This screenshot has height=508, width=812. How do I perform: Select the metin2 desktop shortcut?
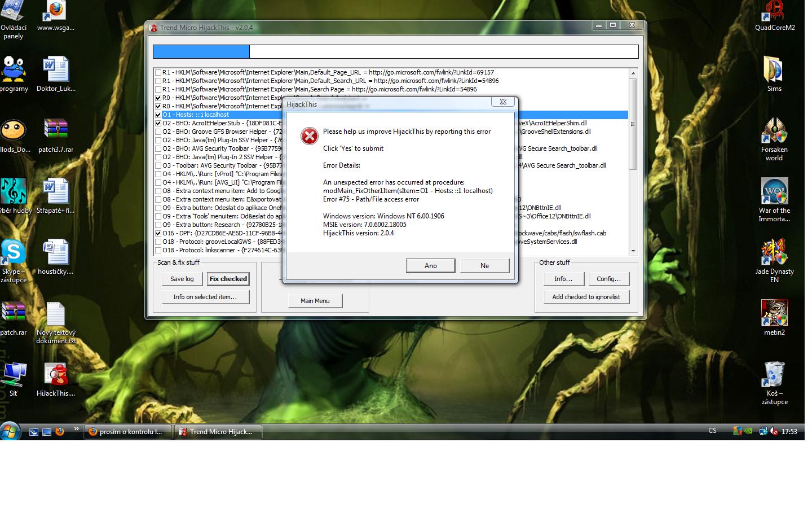tap(774, 318)
